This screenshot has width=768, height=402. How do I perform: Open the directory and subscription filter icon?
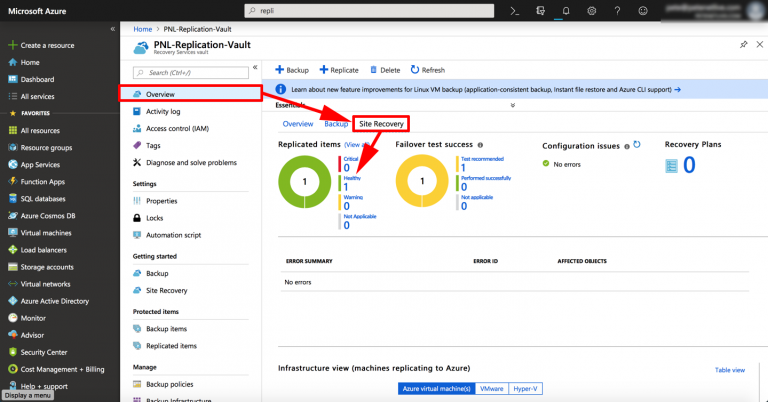point(540,11)
